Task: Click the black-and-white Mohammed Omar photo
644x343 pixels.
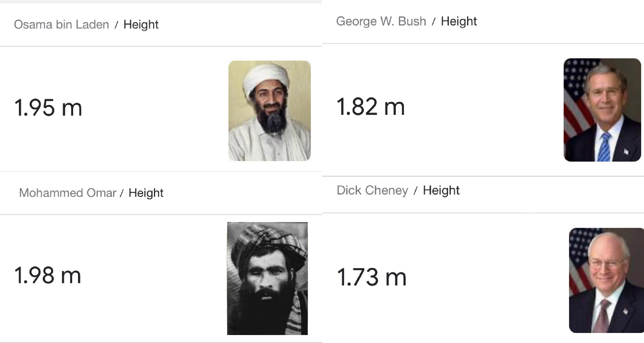Action: click(267, 278)
